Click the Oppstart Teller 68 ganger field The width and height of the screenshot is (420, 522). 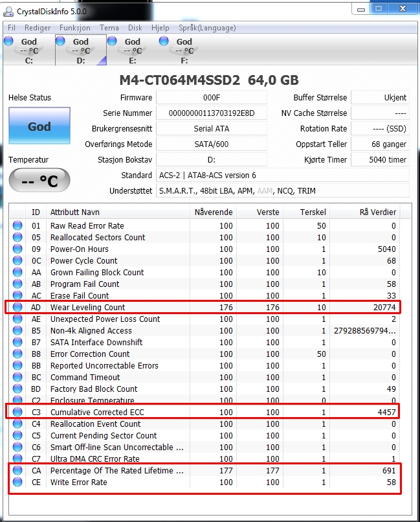coord(380,144)
